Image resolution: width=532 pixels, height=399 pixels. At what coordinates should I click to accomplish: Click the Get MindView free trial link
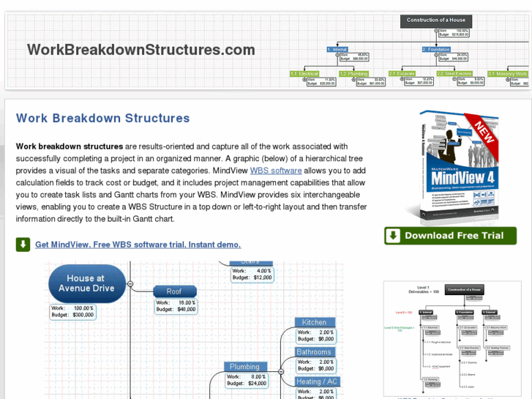[138, 245]
